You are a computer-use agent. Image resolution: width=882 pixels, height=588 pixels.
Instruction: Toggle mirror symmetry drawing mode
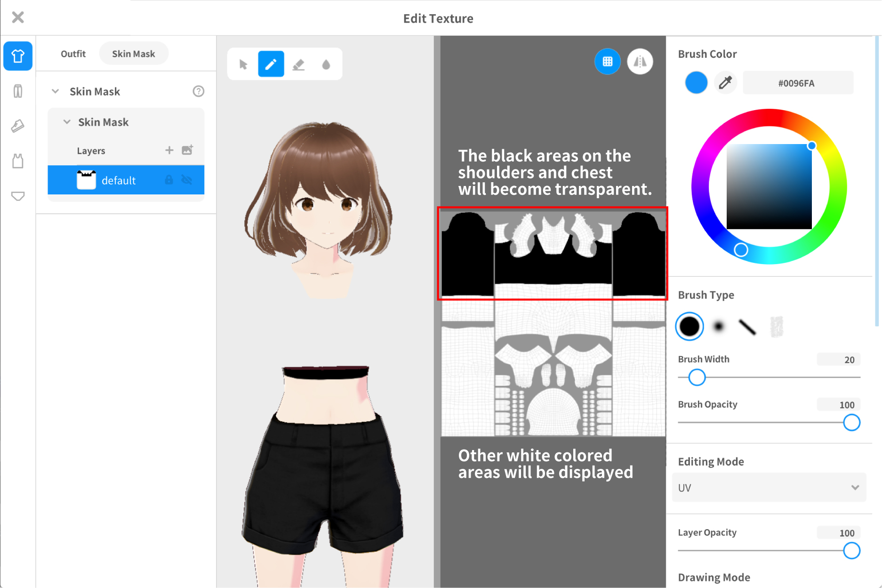640,62
